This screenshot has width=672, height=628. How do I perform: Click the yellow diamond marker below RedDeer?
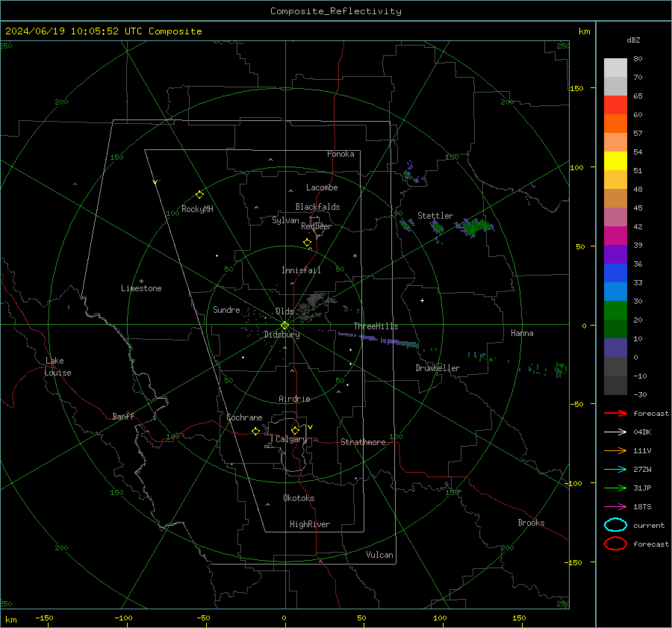click(x=307, y=243)
